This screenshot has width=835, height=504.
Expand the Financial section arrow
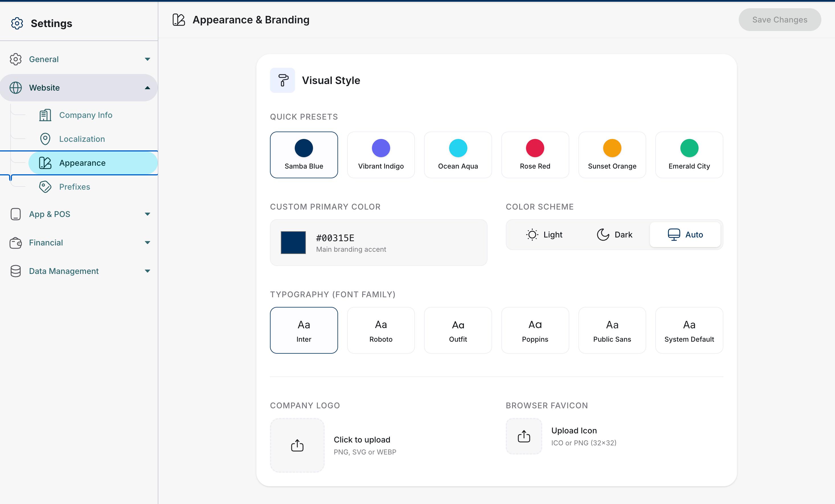[148, 243]
